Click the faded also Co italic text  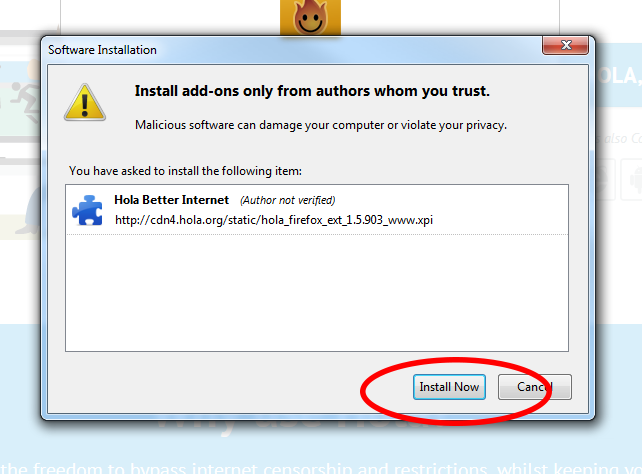[x=619, y=138]
